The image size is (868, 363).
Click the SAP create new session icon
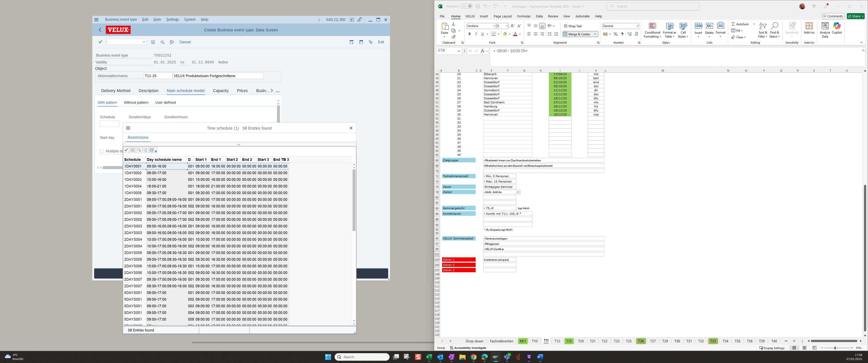click(351, 42)
